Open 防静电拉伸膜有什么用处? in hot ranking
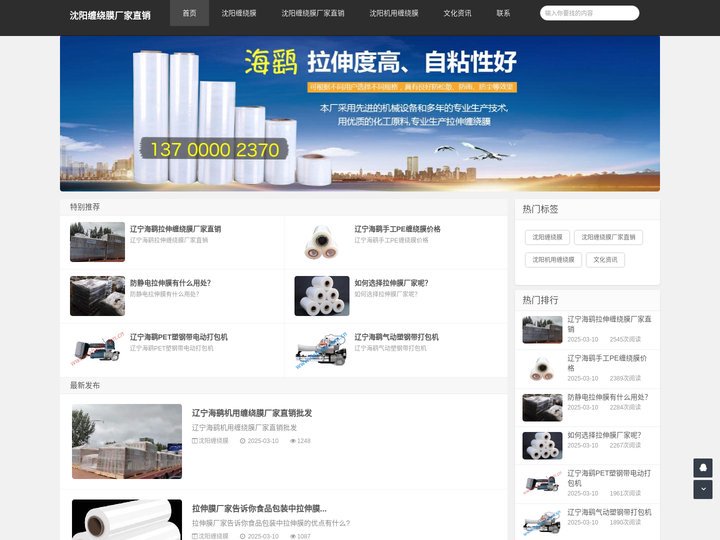This screenshot has height=540, width=720. pyautogui.click(x=608, y=397)
